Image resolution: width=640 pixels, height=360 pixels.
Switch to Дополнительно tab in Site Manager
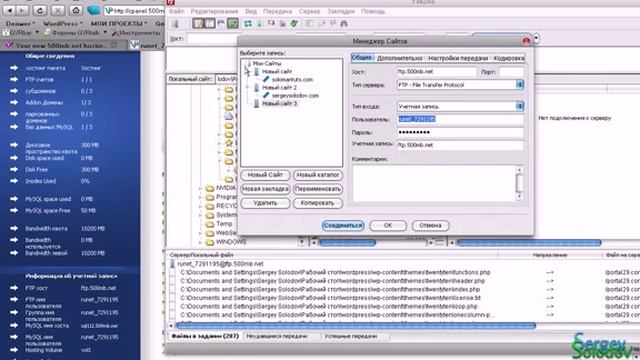(x=400, y=58)
